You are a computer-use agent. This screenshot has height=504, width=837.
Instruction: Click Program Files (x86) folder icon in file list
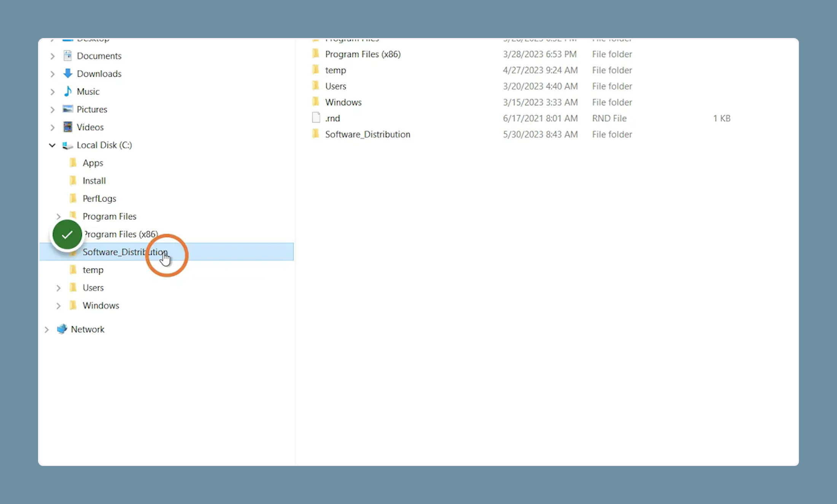pyautogui.click(x=315, y=54)
